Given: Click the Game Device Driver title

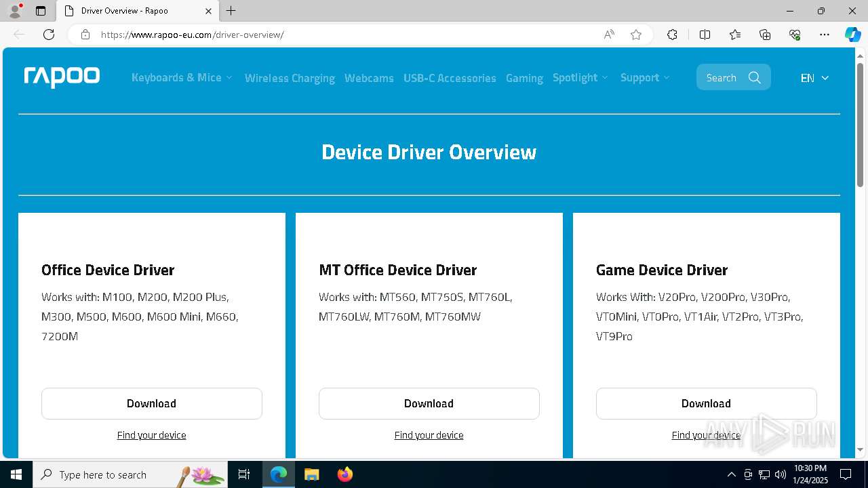Looking at the screenshot, I should [x=662, y=270].
